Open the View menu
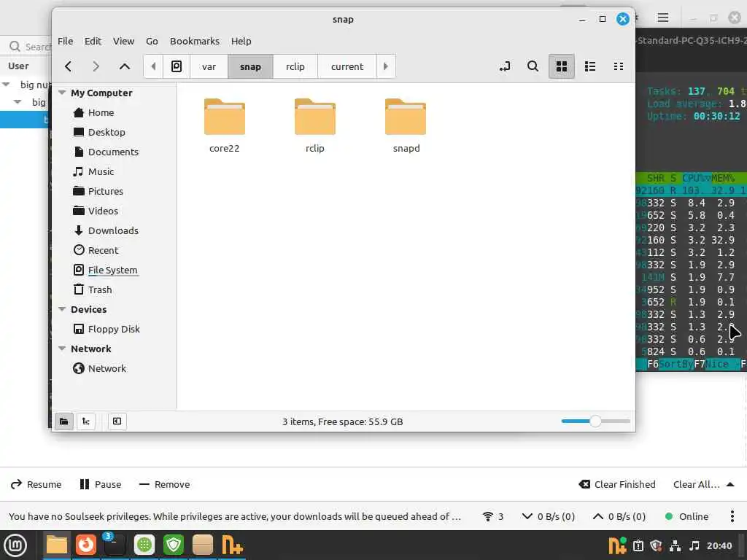This screenshot has height=560, width=747. (123, 41)
